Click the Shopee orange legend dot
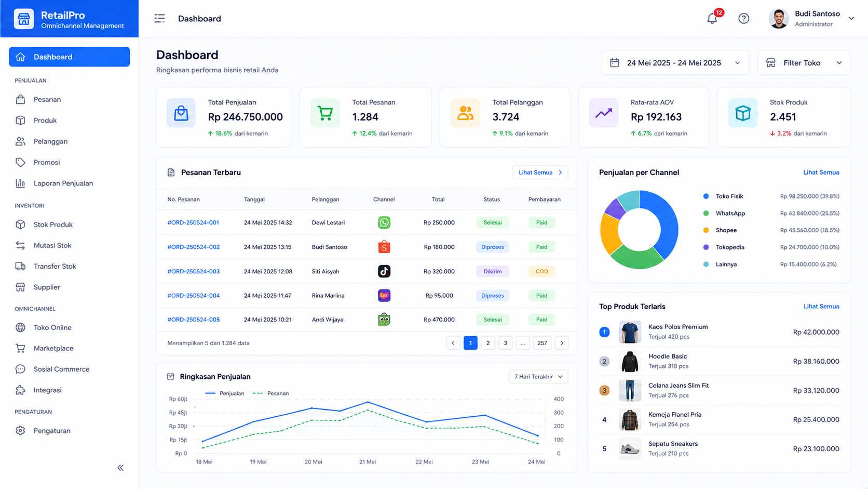The width and height of the screenshot is (868, 489). click(706, 230)
